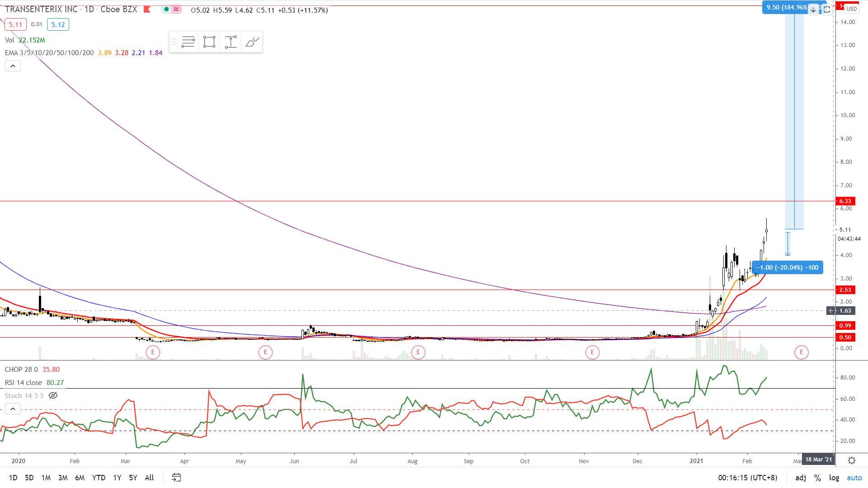Image resolution: width=868 pixels, height=488 pixels.
Task: Open the bar replay icon near the timeframes
Action: pos(176,478)
